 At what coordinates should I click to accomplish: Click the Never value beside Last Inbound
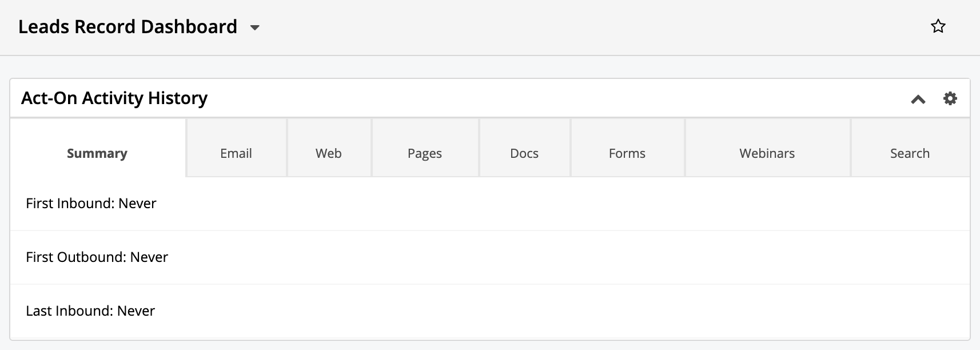point(136,311)
